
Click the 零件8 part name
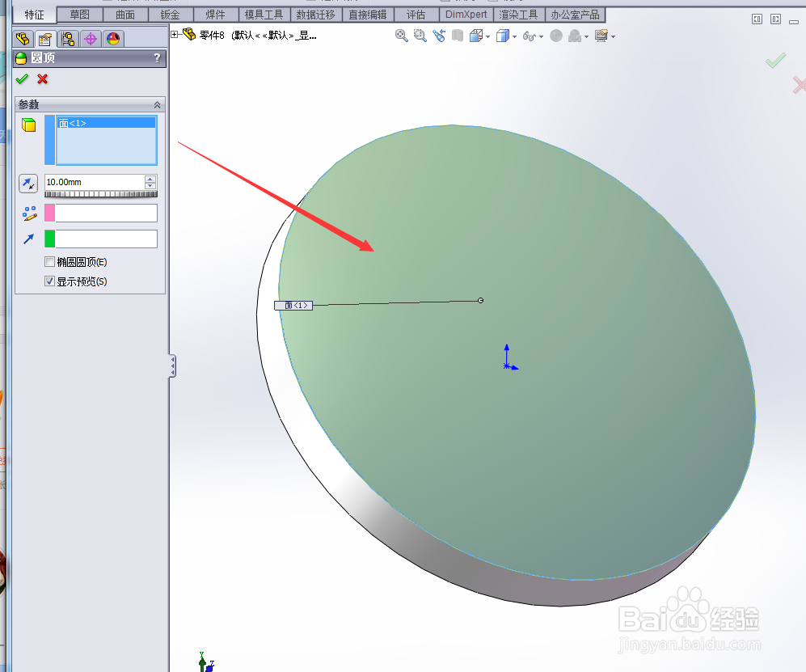point(212,35)
